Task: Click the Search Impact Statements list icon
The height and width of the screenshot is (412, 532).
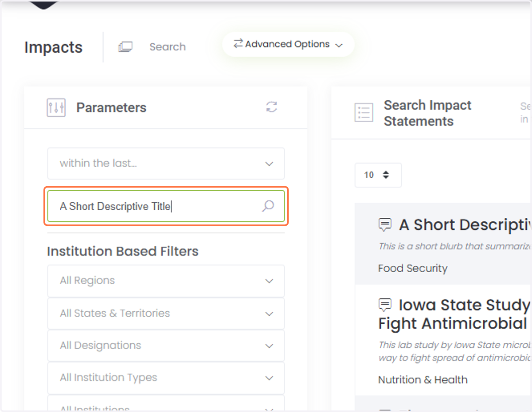Action: 364,113
